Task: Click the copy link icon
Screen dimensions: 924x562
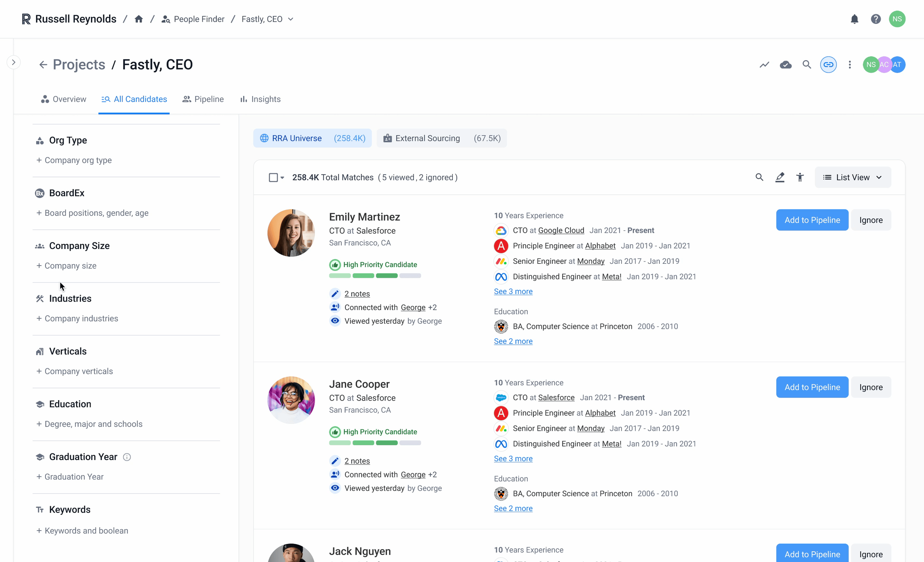Action: point(828,65)
